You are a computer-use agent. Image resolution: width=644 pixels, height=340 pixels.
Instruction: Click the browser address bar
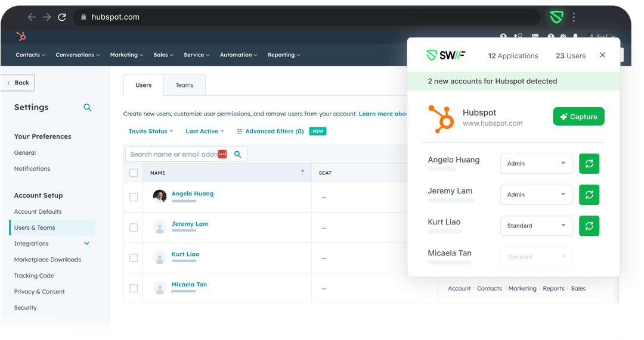click(x=306, y=17)
